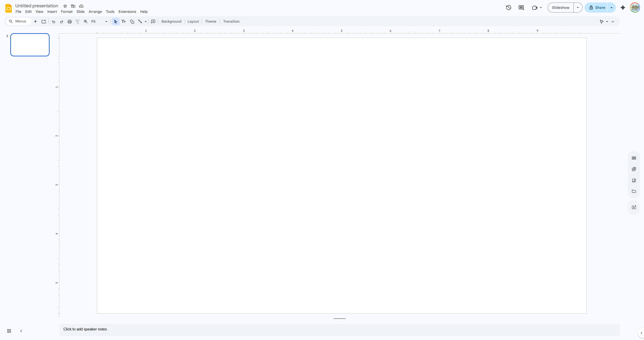Image resolution: width=644 pixels, height=340 pixels.
Task: Open the first side panel icon
Action: tap(634, 158)
